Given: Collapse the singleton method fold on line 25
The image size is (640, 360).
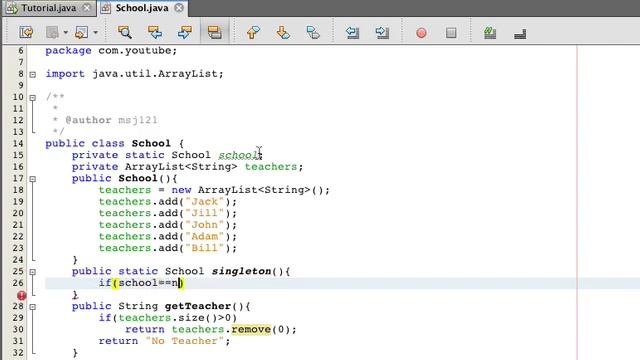Looking at the screenshot, I should point(33,272).
